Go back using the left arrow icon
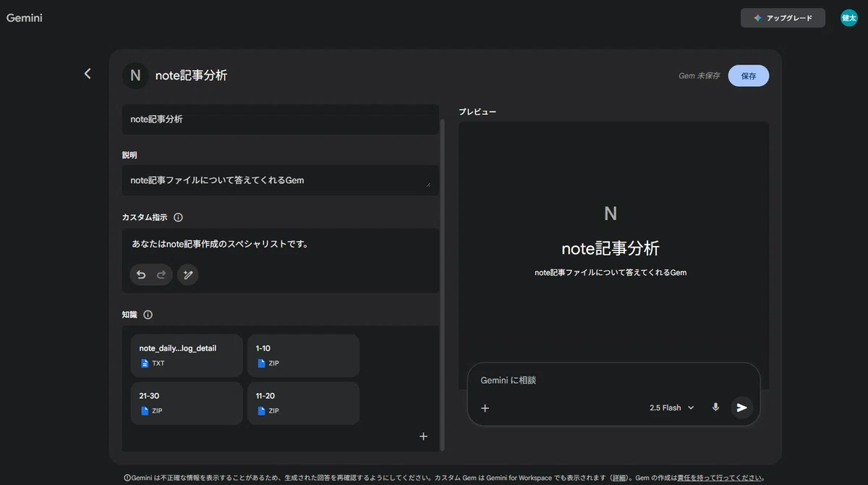Viewport: 868px width, 485px height. [88, 74]
